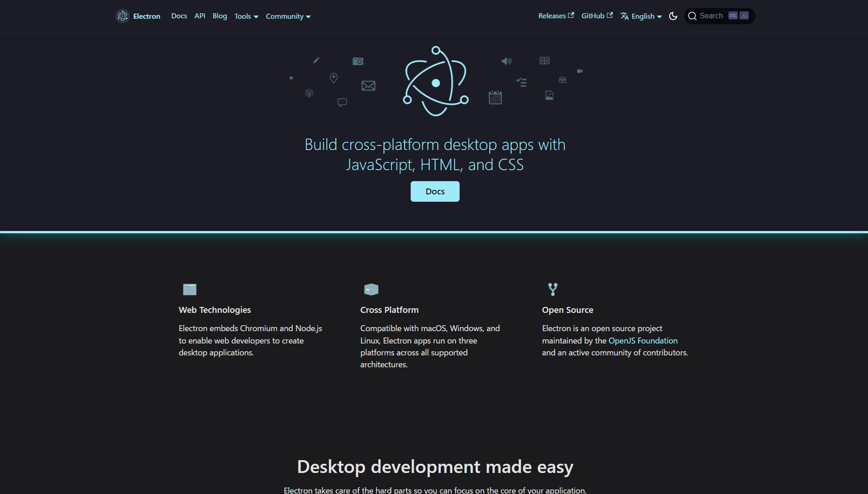This screenshot has width=868, height=494.
Task: Follow the OpenJS Foundation link
Action: pos(643,341)
